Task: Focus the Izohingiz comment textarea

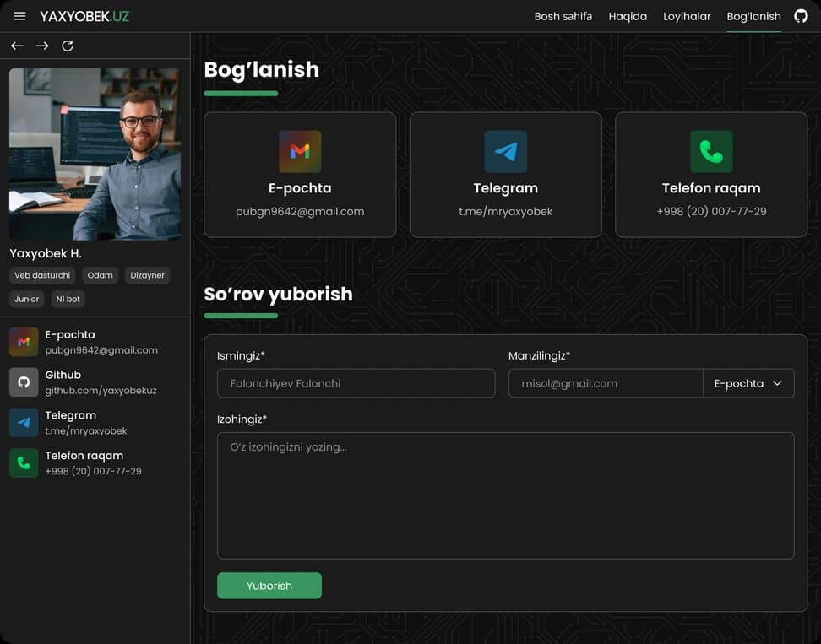Action: (506, 495)
